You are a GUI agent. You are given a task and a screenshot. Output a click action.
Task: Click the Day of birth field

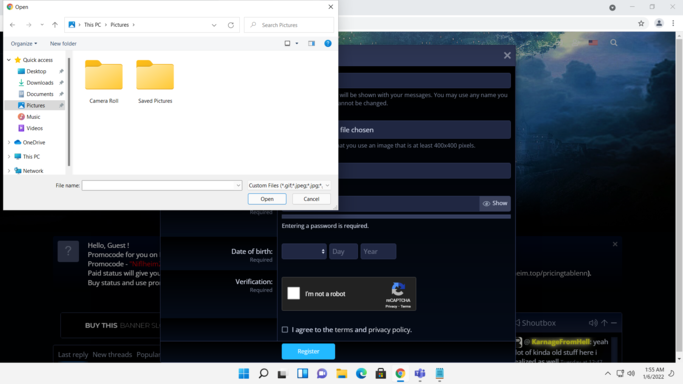click(343, 251)
